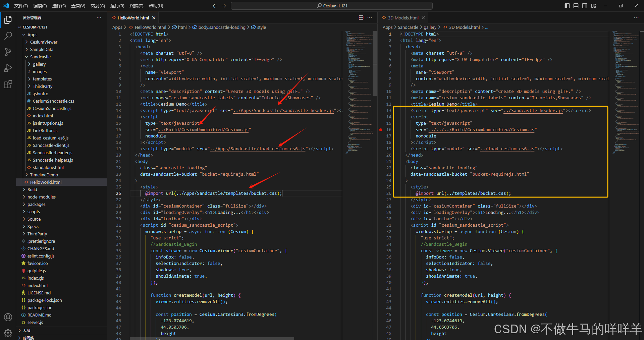This screenshot has width=644, height=340.
Task: Toggle the secondary side bar layout icon
Action: [x=585, y=6]
